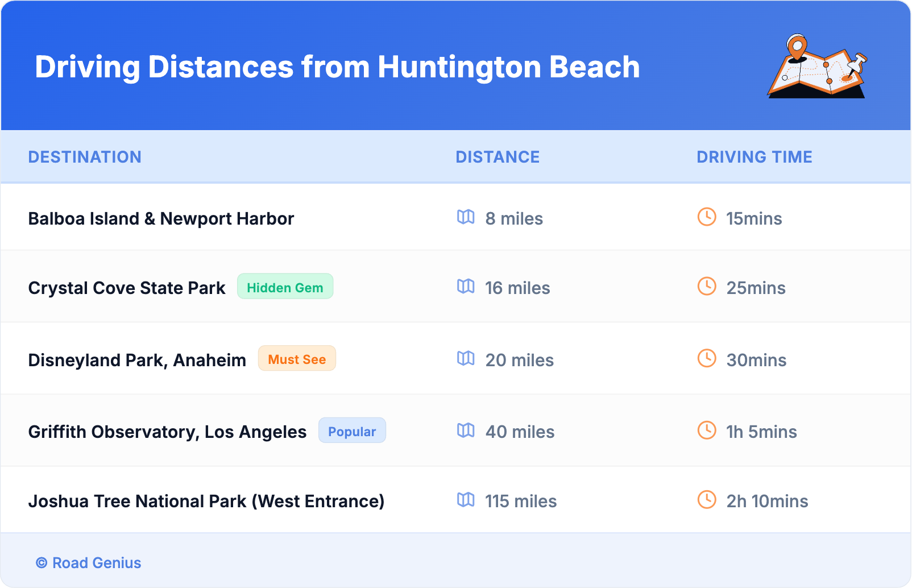
Task: Click the DRIVING TIME column header
Action: pyautogui.click(x=755, y=157)
